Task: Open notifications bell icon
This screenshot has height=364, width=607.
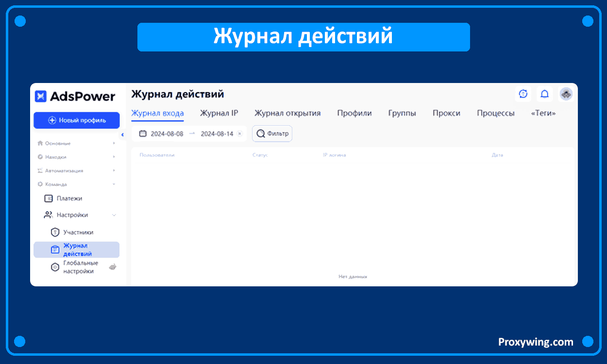Action: 544,94
